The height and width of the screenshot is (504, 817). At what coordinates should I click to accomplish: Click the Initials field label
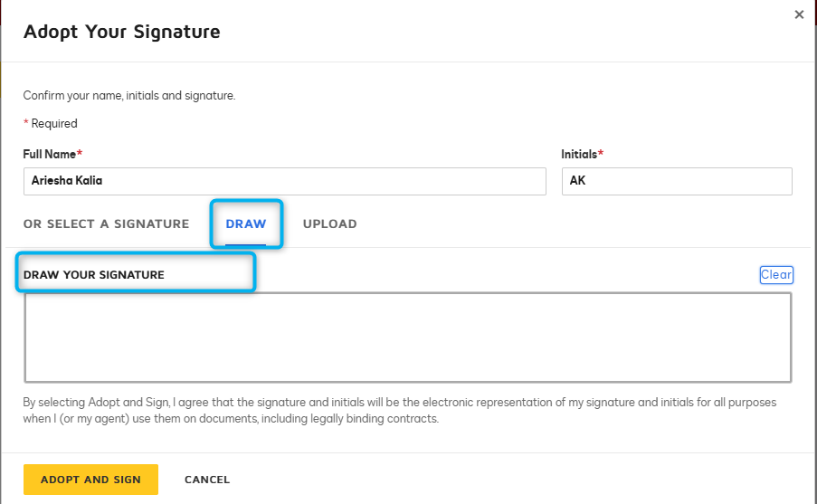[x=579, y=154]
